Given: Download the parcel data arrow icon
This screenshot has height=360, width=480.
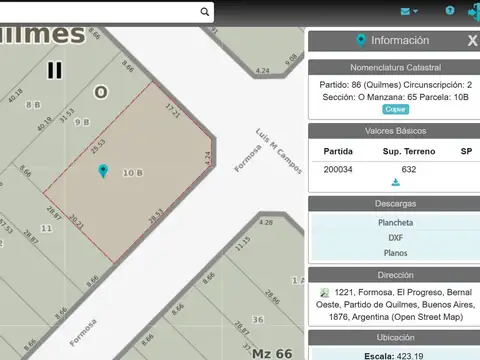Looking at the screenshot, I should [396, 182].
